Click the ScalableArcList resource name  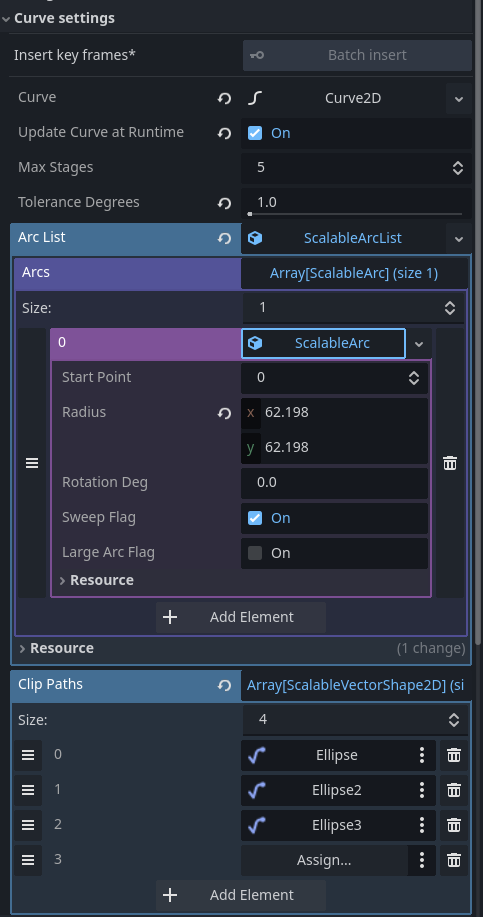pyautogui.click(x=353, y=239)
